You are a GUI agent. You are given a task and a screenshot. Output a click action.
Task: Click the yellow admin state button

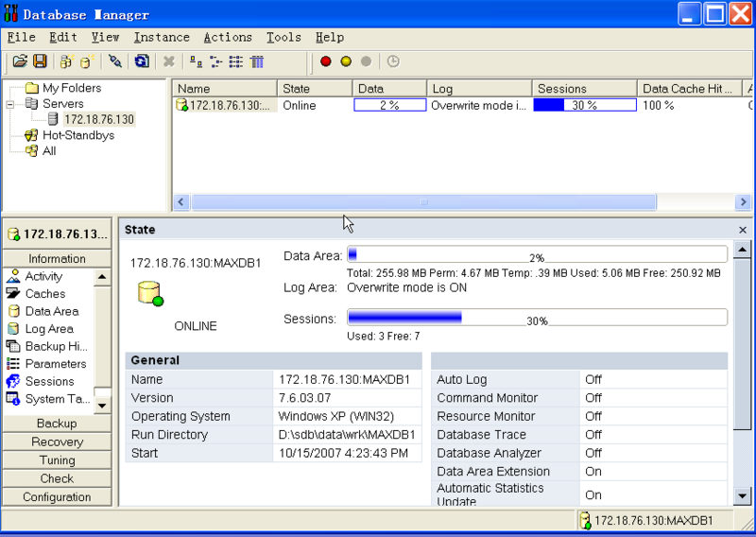346,61
